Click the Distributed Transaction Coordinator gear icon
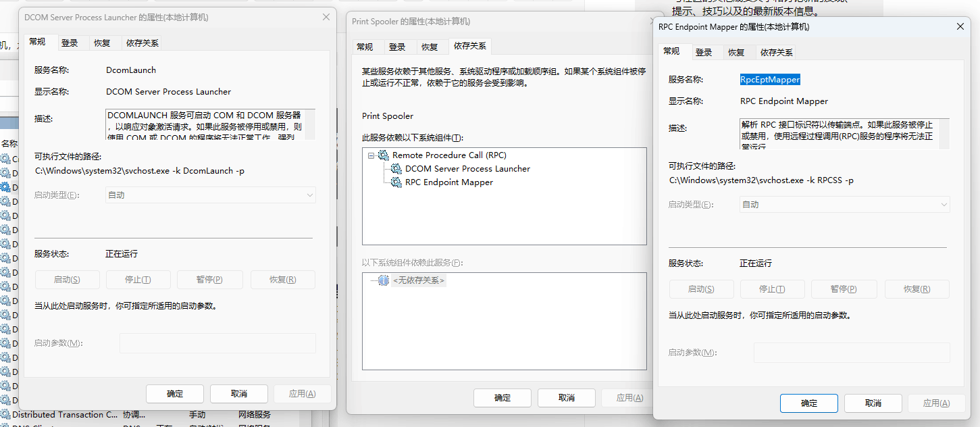Screen dimensions: 980x427 6,414
